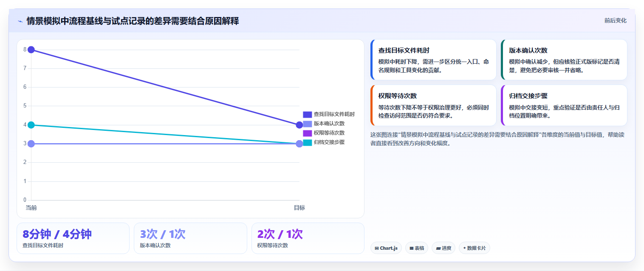Click the 当前 x-axis label
This screenshot has width=644, height=271.
point(31,208)
